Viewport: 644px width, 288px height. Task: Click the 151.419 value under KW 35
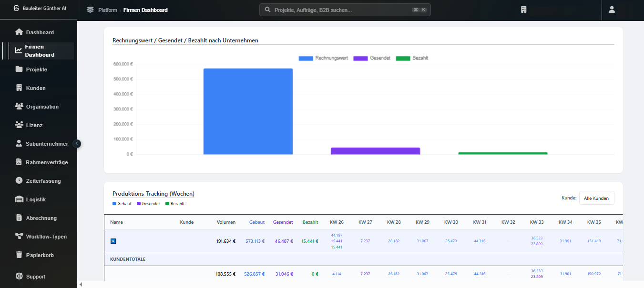click(594, 241)
